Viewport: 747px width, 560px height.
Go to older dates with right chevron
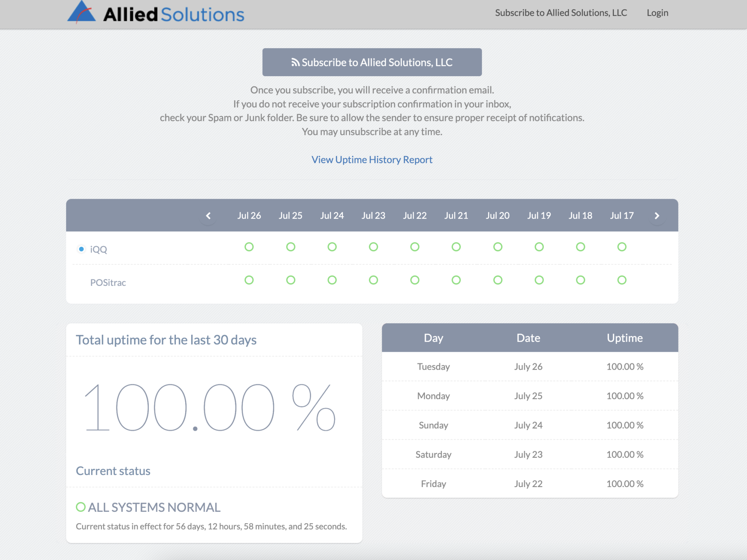pos(657,215)
